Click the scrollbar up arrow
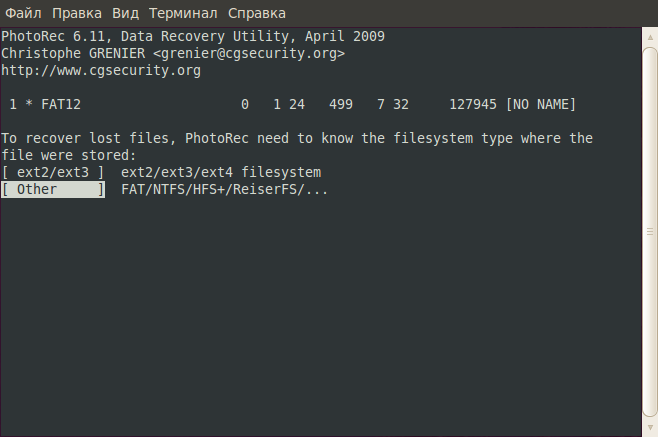 click(650, 37)
